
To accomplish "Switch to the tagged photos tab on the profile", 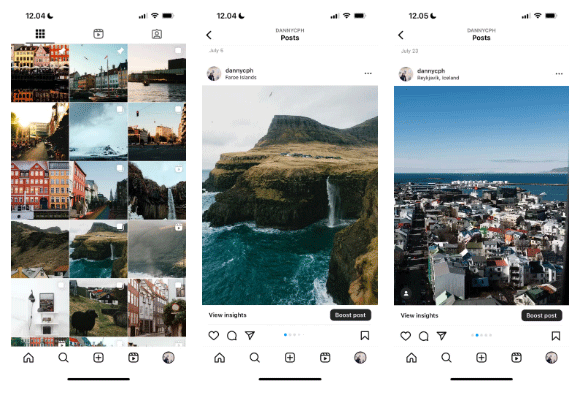I will pos(157,34).
